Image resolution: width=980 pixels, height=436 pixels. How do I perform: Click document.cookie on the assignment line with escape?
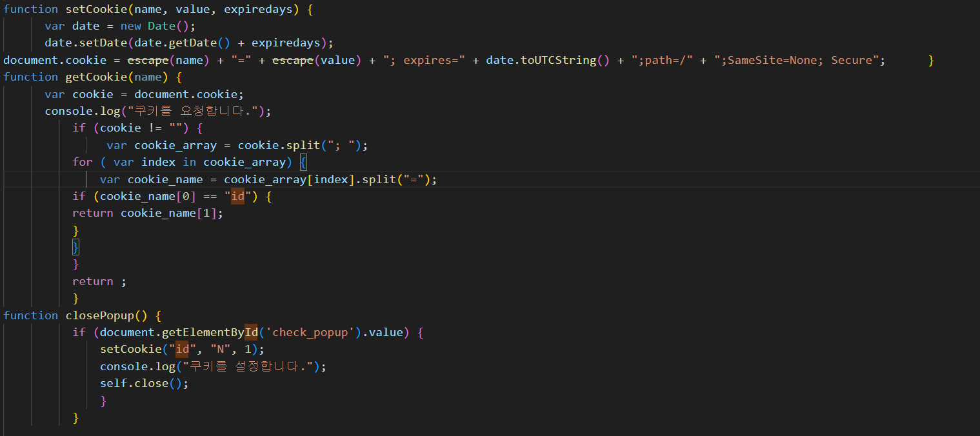55,60
